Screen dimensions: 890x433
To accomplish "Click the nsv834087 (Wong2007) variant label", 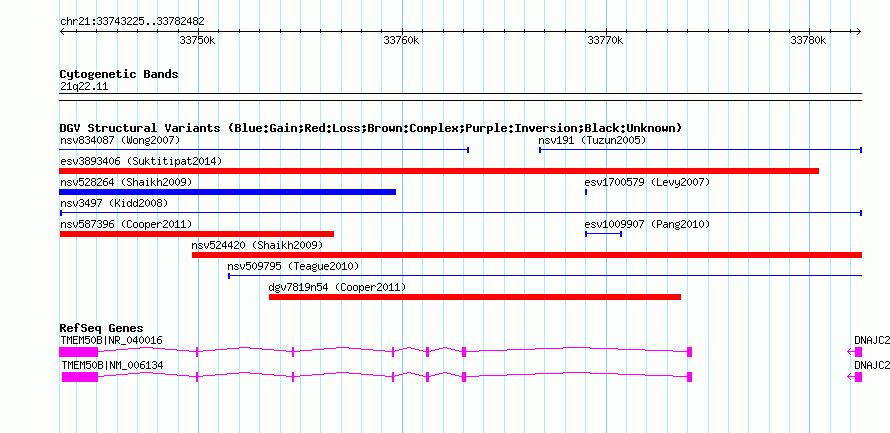I will point(120,140).
